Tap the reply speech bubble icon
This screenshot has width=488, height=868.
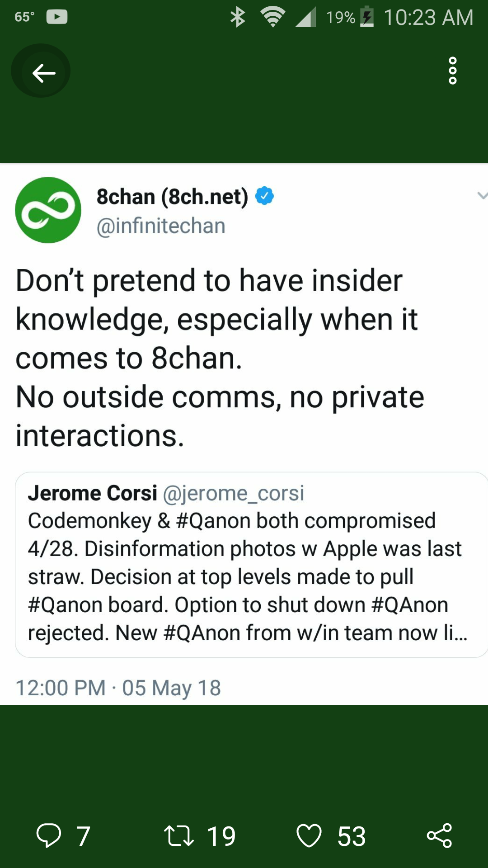coord(49,835)
